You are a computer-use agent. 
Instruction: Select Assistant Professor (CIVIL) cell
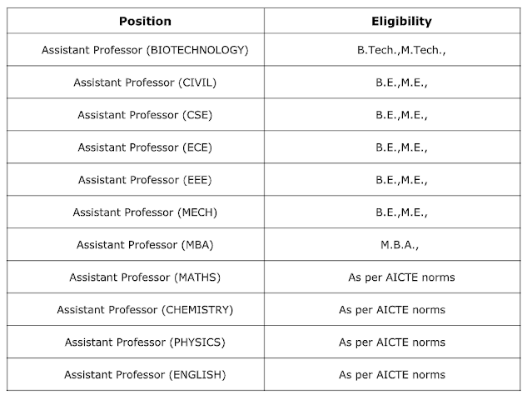pyautogui.click(x=136, y=82)
